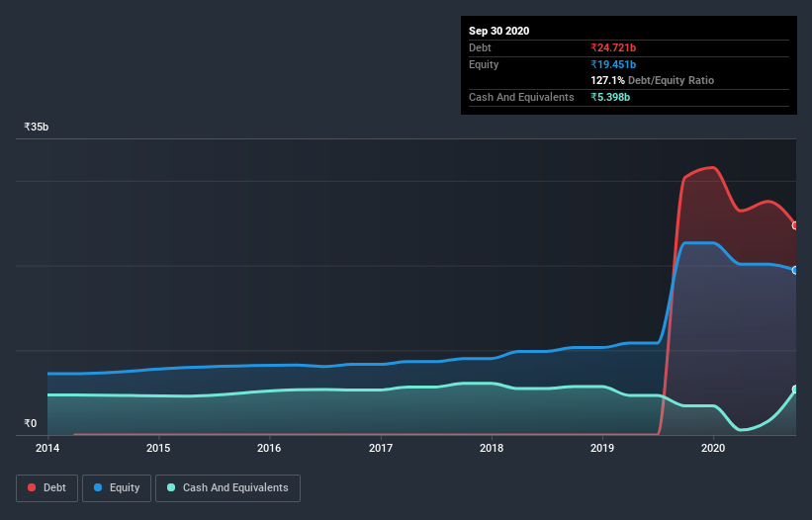The image size is (812, 520).
Task: Click Cash And Equivalents tooltip label
Action: (x=521, y=97)
